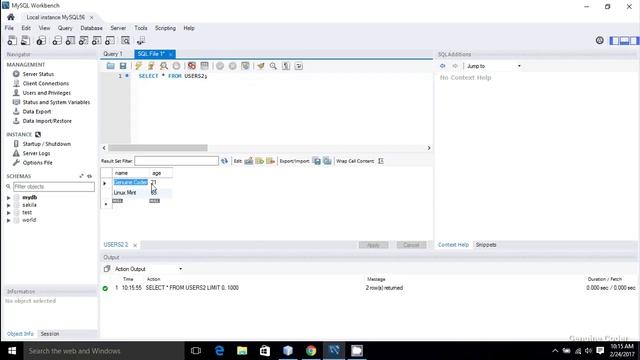Toggle invisible characters display
This screenshot has height=360, width=640.
click(286, 66)
